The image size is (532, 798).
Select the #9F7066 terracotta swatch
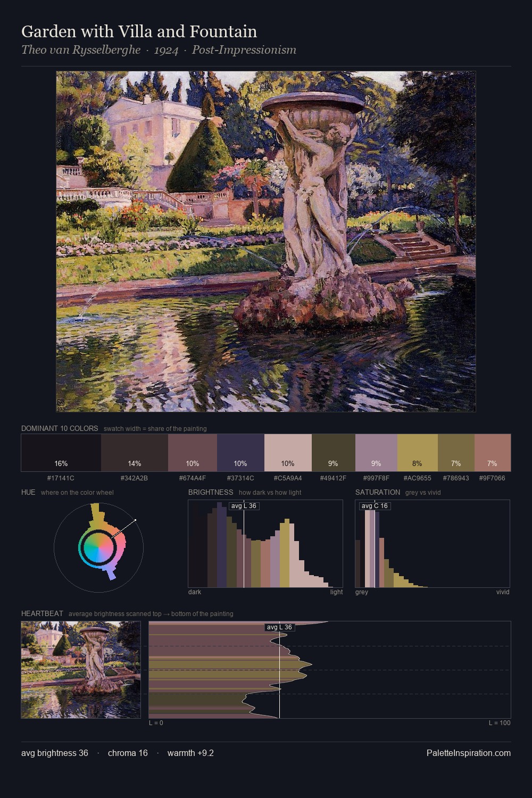coord(492,453)
